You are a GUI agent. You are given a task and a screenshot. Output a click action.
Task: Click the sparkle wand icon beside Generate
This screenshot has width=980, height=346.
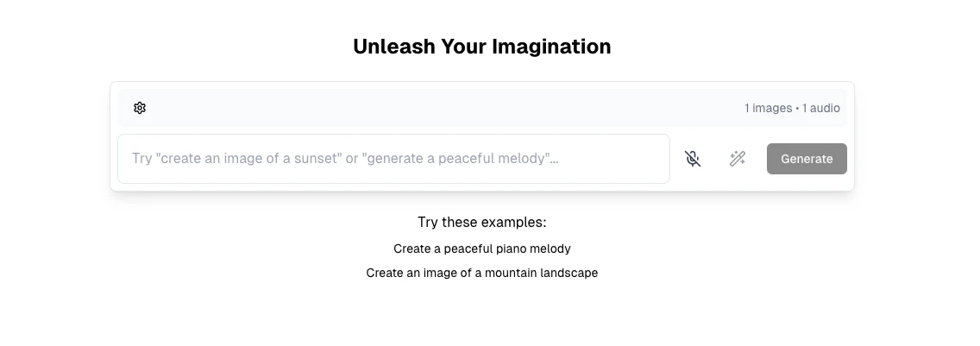tap(737, 159)
